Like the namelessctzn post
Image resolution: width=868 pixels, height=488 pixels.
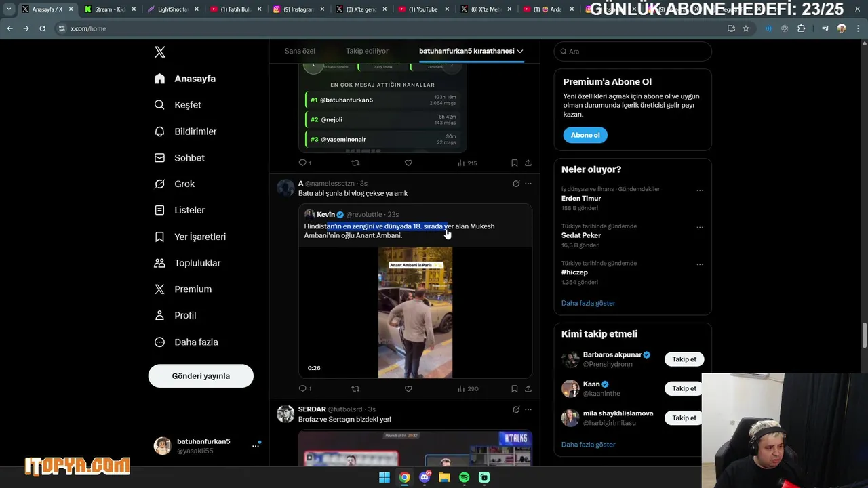tap(408, 389)
